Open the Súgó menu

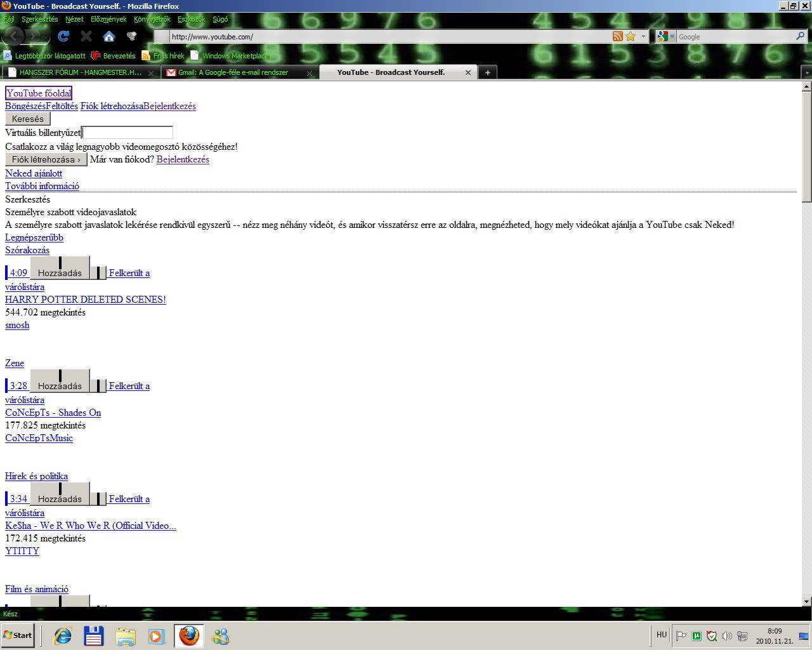tap(220, 19)
